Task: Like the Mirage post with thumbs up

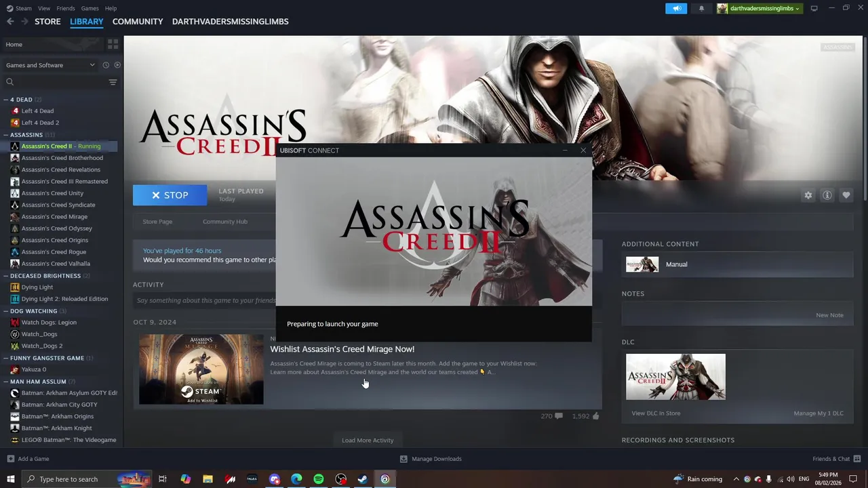Action: [596, 416]
